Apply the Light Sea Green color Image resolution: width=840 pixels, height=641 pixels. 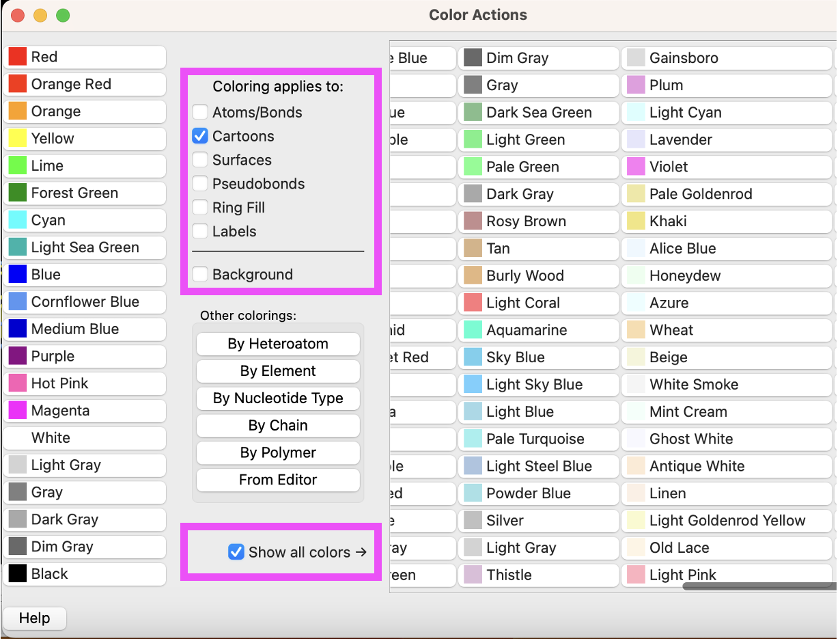(x=85, y=247)
